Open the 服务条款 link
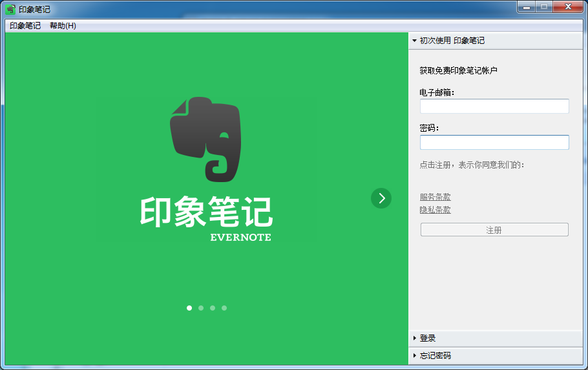Viewport: 588px width, 370px height. coord(435,197)
